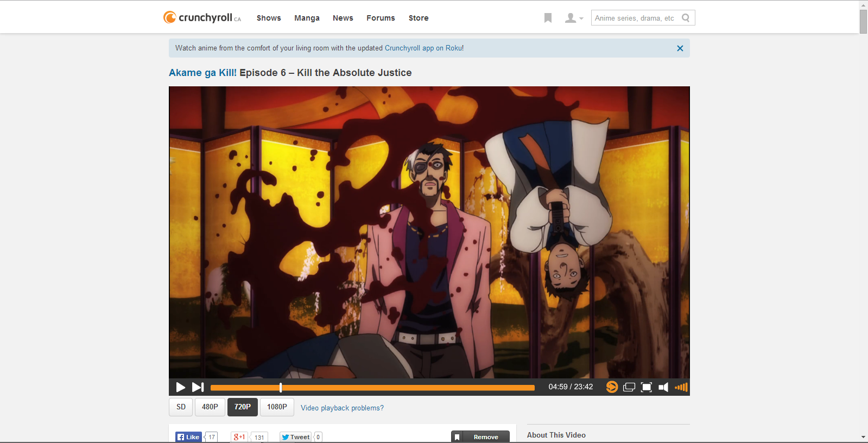
Task: Click the Twitter Tweet button
Action: 295,437
